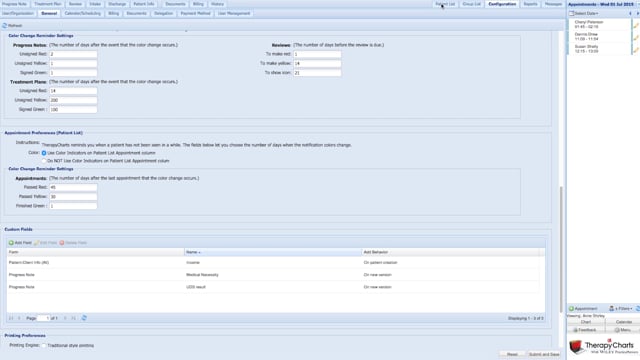Viewport: 640px width, 360px height.
Task: Open the User/Organization configuration tab
Action: click(18, 13)
